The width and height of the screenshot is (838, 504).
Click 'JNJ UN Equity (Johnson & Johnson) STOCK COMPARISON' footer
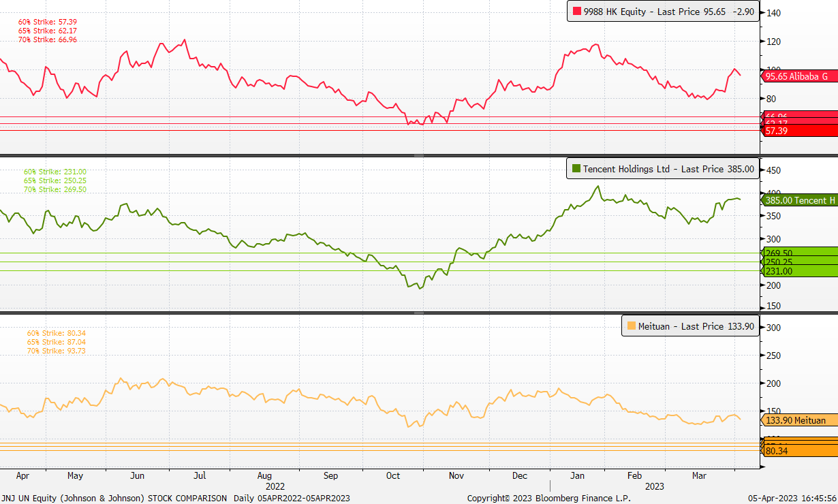(114, 498)
